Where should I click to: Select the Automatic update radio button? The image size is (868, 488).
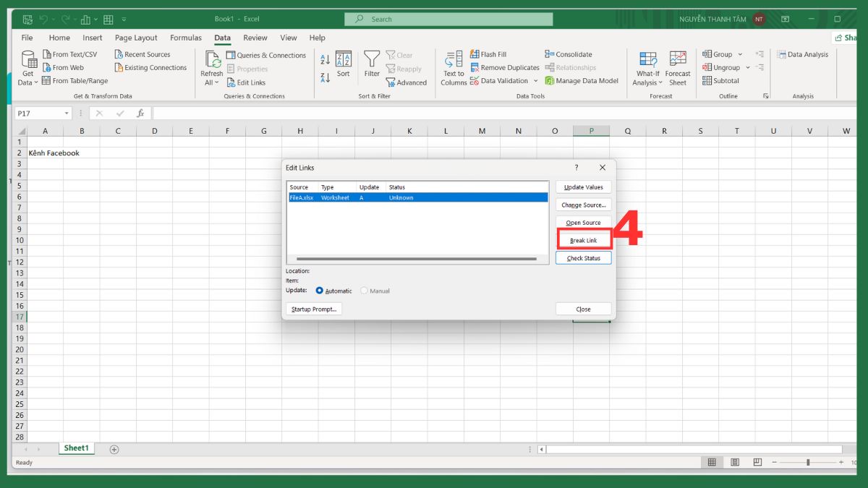pos(319,291)
